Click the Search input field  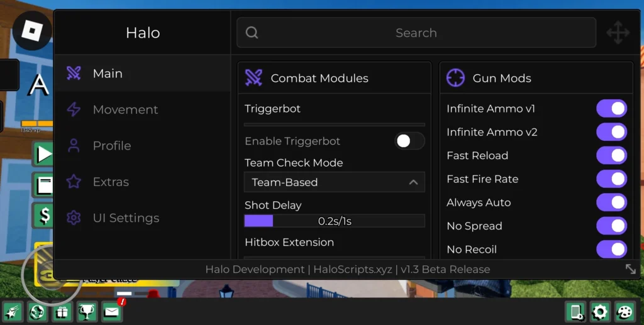(416, 33)
